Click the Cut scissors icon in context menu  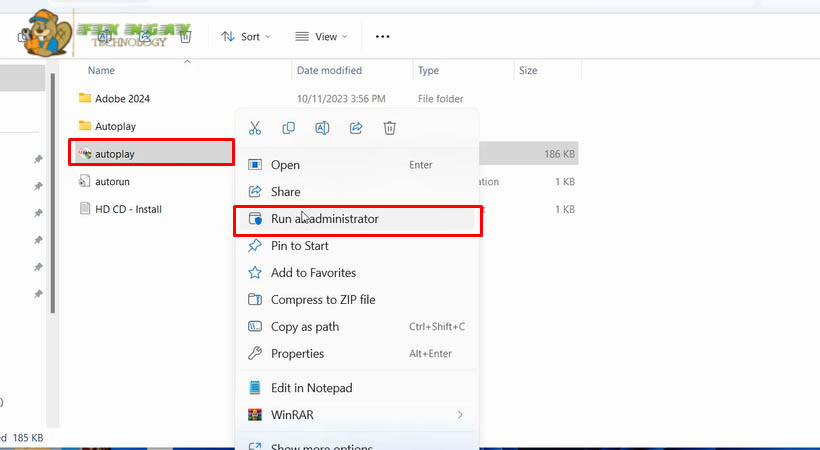[x=255, y=128]
